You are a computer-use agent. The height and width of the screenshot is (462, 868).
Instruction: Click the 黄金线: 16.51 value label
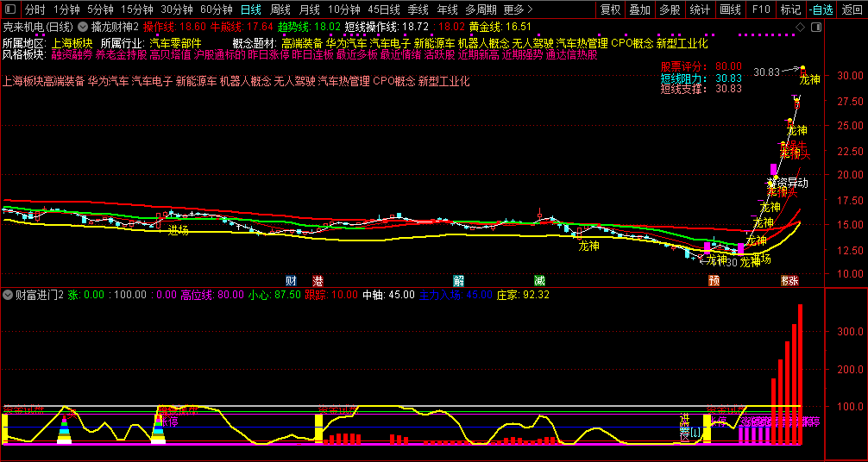click(500, 27)
